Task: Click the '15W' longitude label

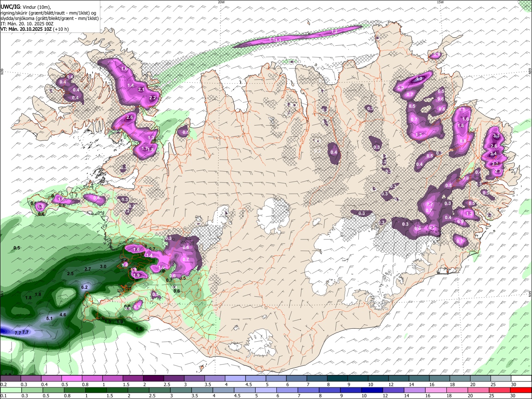Action: coord(440,2)
